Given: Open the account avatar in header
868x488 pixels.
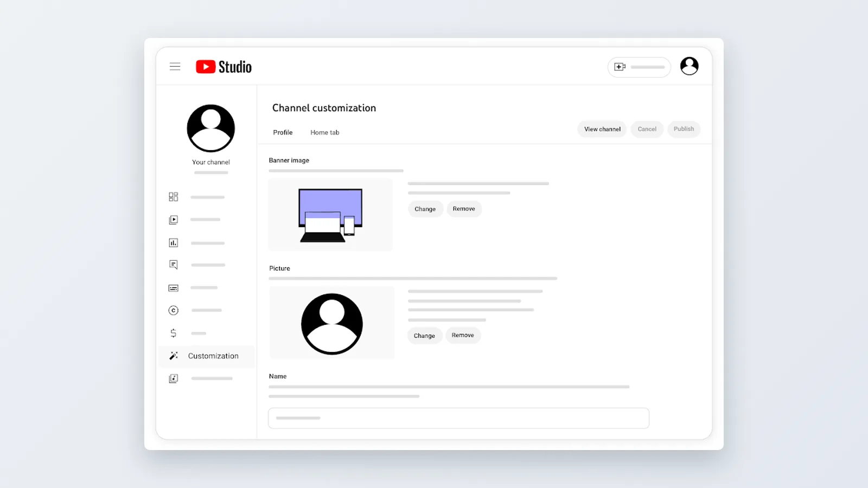Looking at the screenshot, I should pos(689,66).
